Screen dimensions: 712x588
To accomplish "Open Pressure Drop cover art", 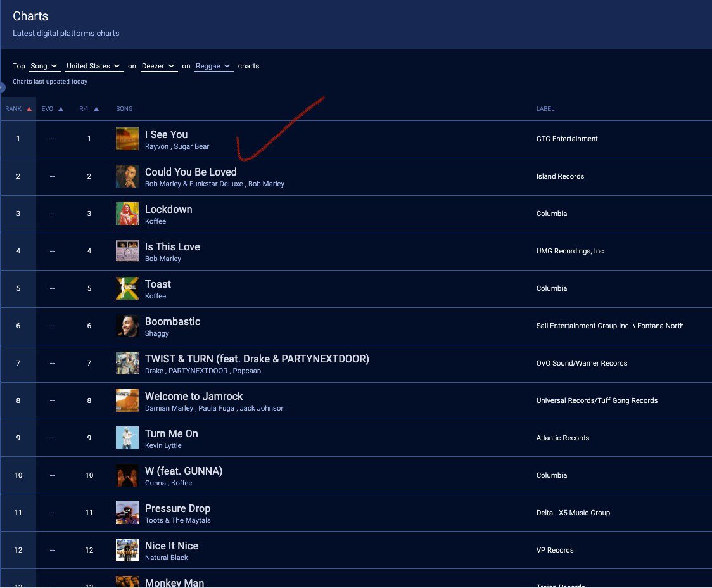I will point(127,513).
